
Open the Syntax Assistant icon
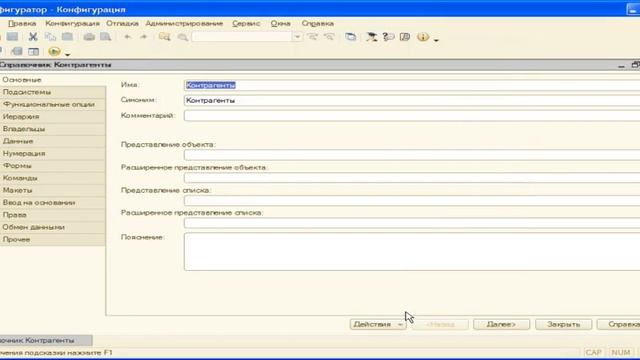pos(371,37)
